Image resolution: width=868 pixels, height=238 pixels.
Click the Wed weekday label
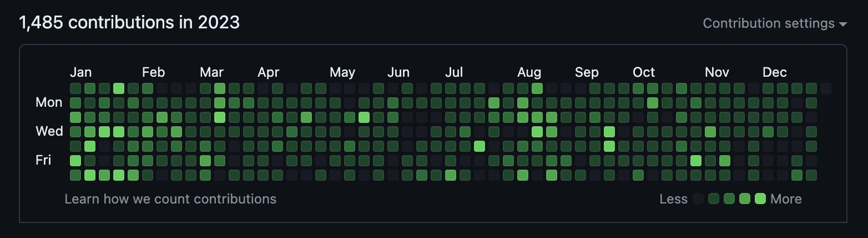tap(49, 131)
